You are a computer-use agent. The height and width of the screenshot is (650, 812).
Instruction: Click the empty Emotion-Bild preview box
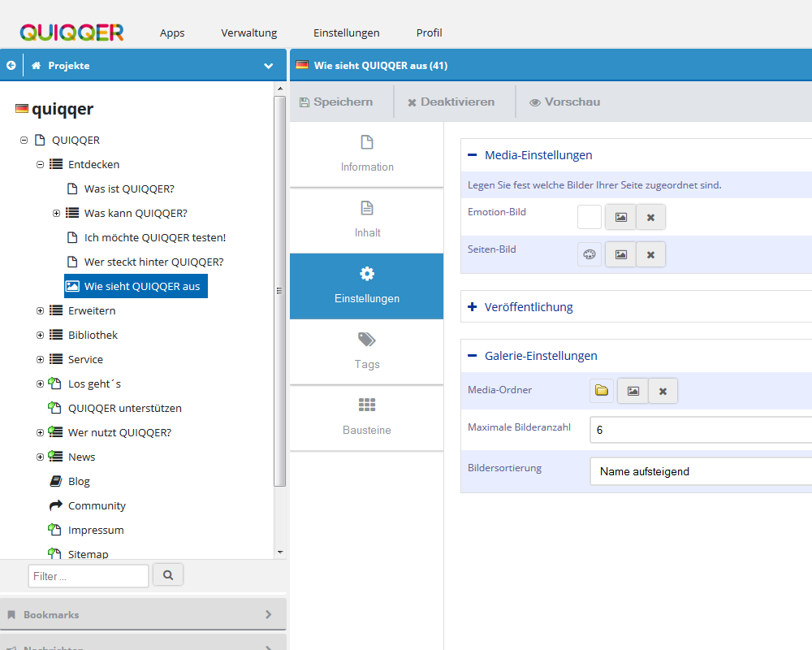coord(590,217)
